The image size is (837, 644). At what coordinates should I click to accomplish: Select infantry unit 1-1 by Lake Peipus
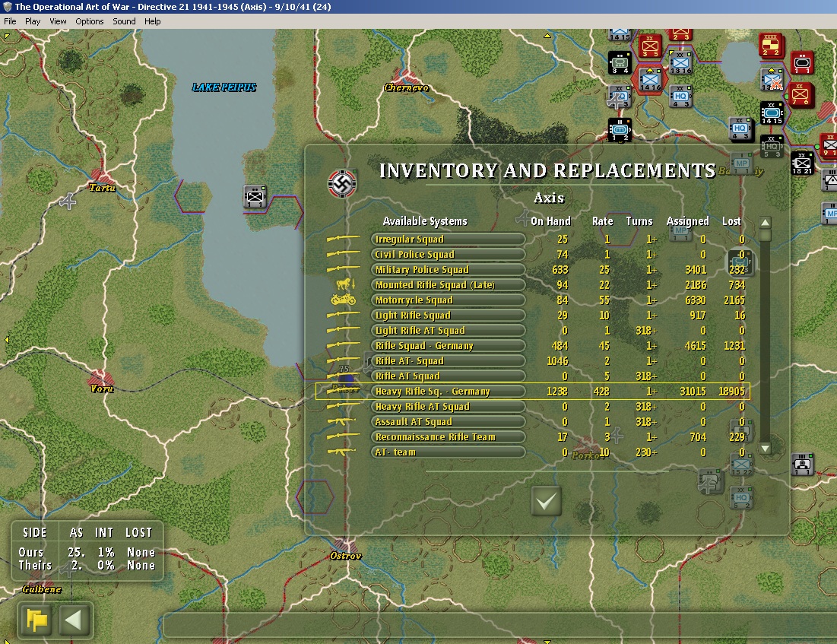tap(255, 196)
